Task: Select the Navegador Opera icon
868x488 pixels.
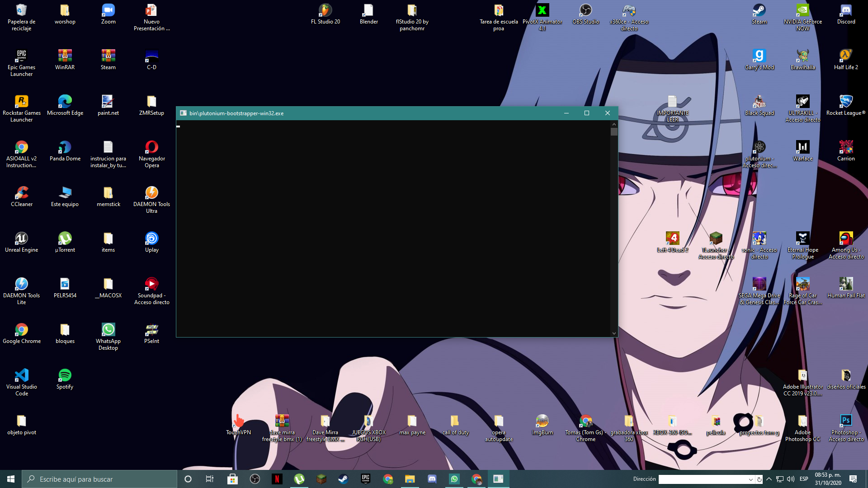Action: pyautogui.click(x=151, y=154)
